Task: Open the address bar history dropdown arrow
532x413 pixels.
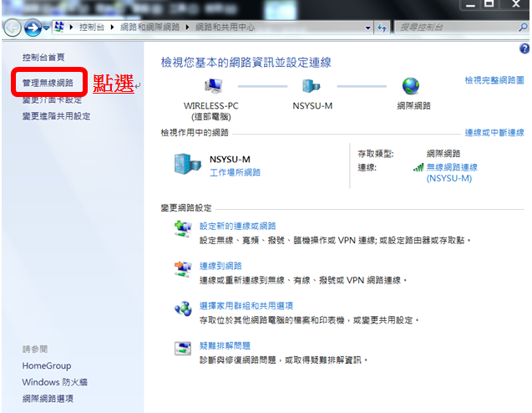Action: click(x=368, y=28)
